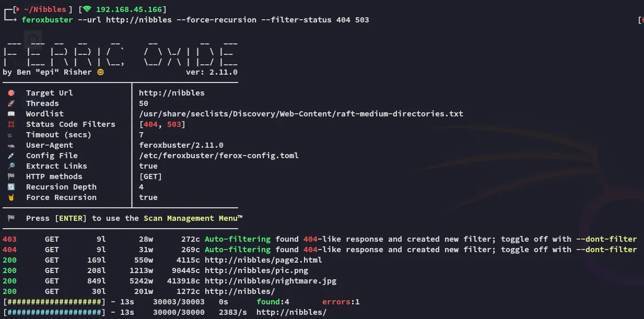Click the Recursion Depth arrows icon

(11, 187)
